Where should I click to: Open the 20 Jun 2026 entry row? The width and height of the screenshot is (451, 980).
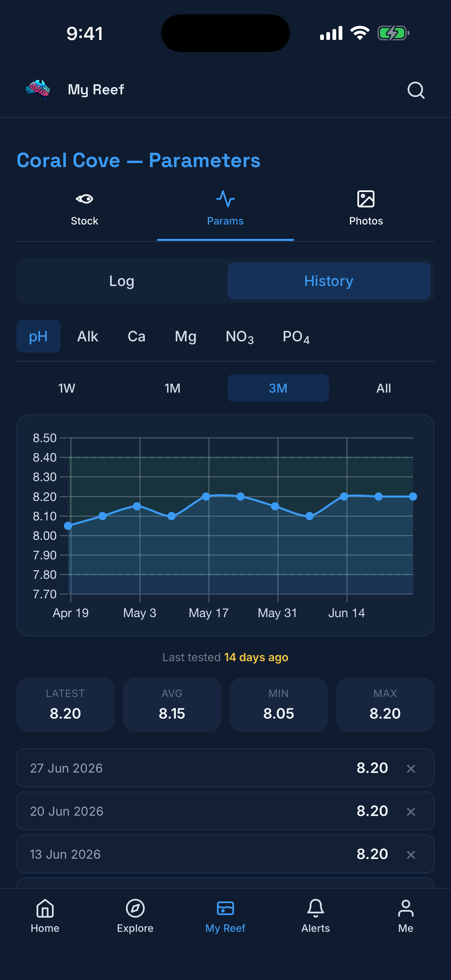(225, 811)
